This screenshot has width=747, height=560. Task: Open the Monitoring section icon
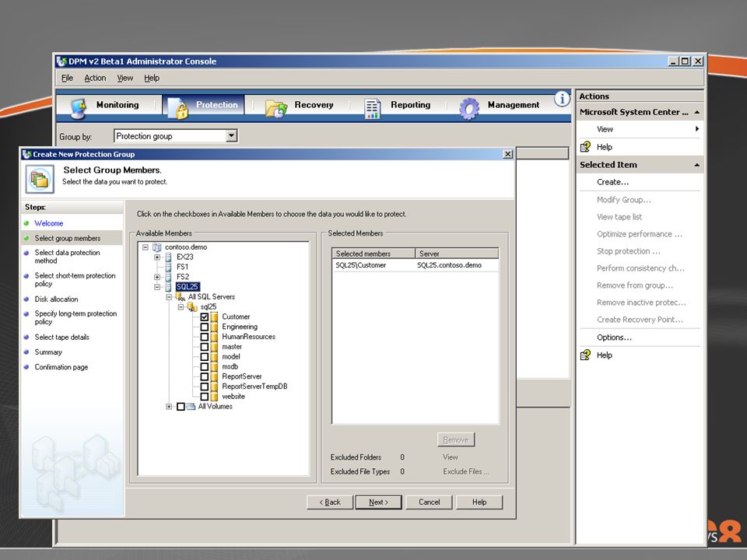pos(78,107)
